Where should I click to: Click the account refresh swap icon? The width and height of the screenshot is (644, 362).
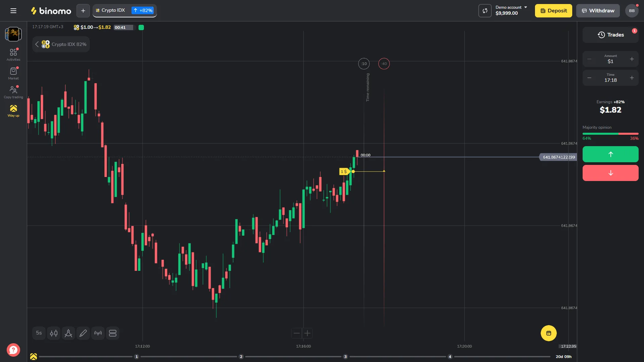coord(485,11)
